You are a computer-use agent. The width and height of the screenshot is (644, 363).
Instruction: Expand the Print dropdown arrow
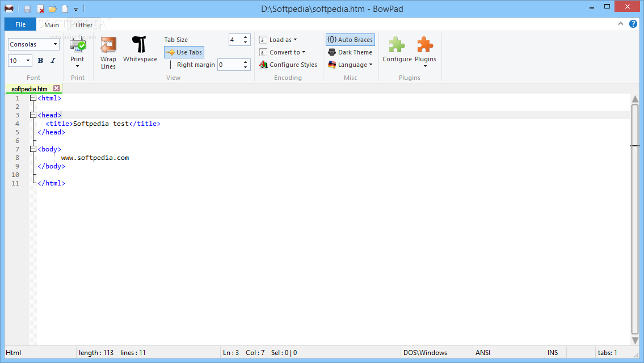[77, 66]
